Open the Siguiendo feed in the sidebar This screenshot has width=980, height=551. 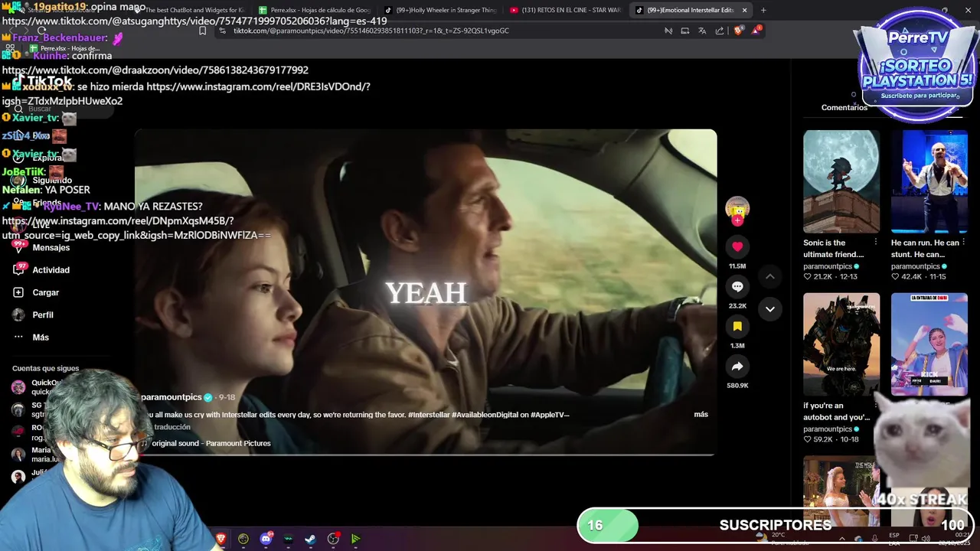[x=51, y=181]
